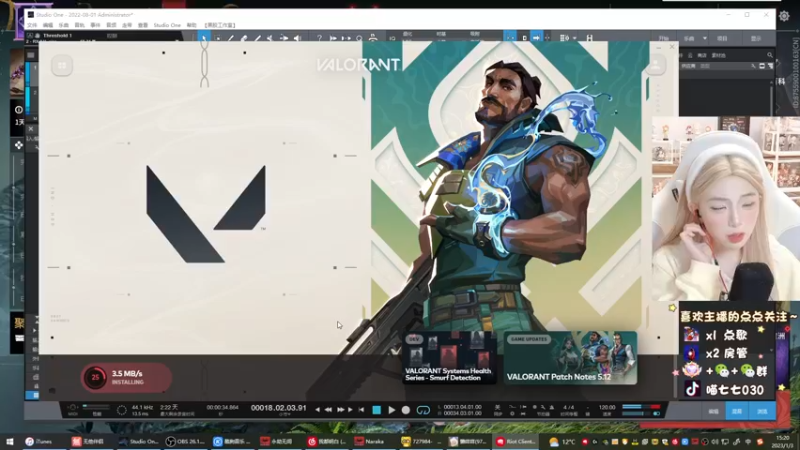Open the File menu in Studio One

tap(32, 25)
